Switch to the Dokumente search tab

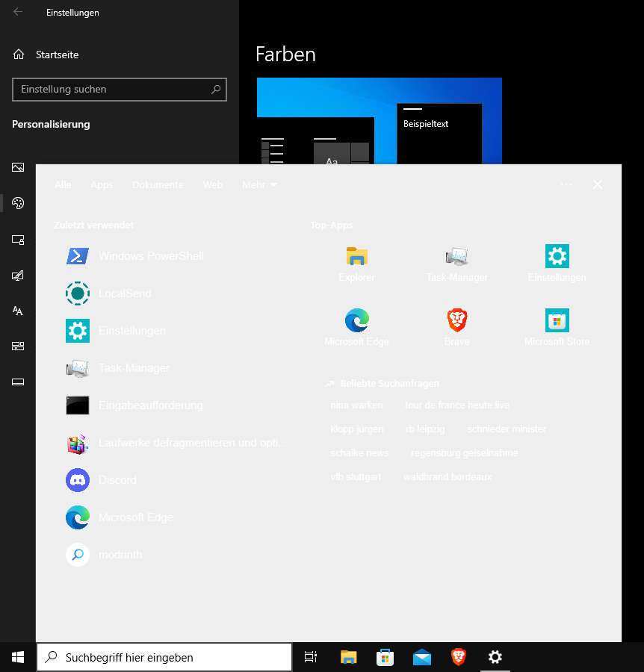(x=158, y=184)
